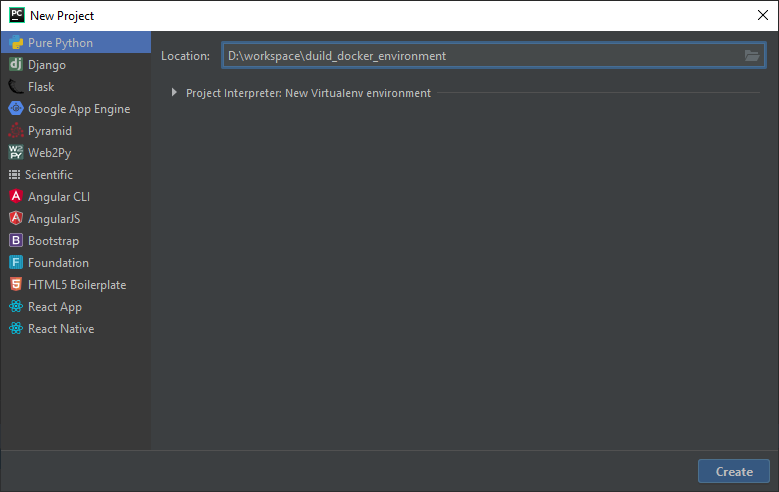Click the Project Interpreter label text
Image resolution: width=779 pixels, height=492 pixels.
pyautogui.click(x=308, y=93)
